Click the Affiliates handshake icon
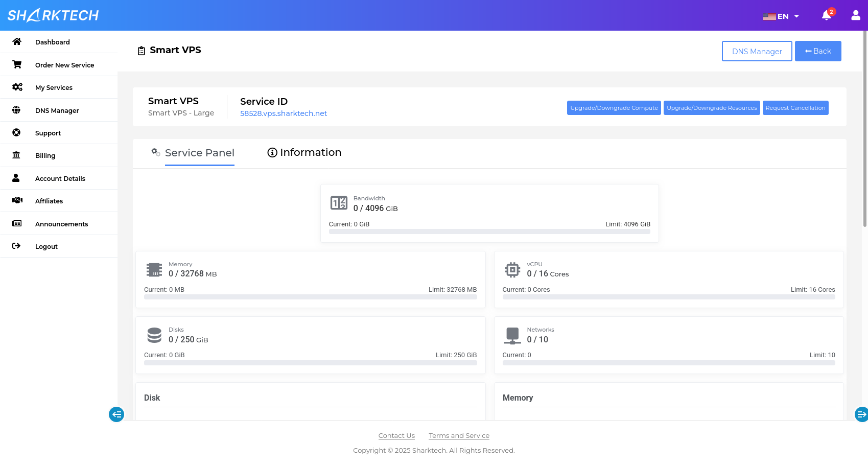Viewport: 868px width, 465px height. click(x=17, y=200)
